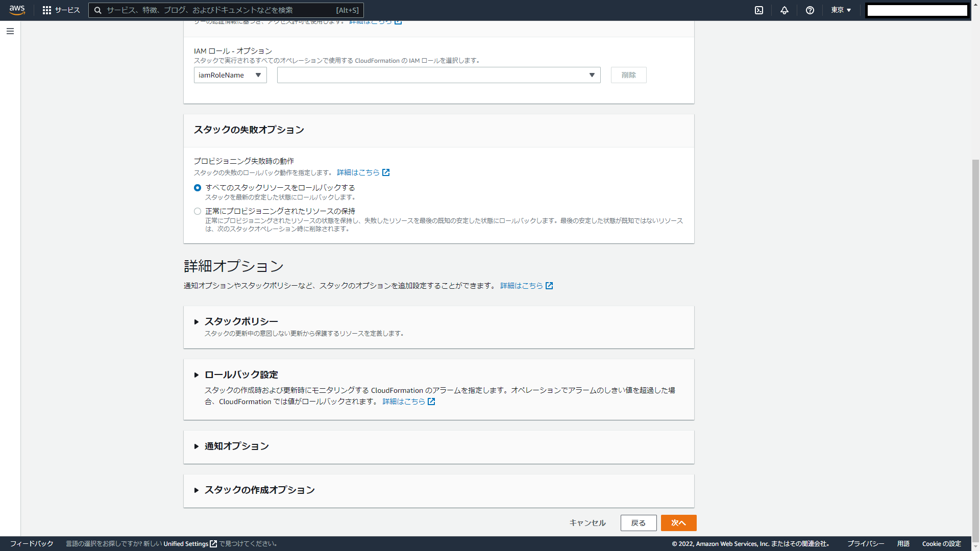Open the 東京 region menu
The height and width of the screenshot is (551, 980).
point(841,10)
